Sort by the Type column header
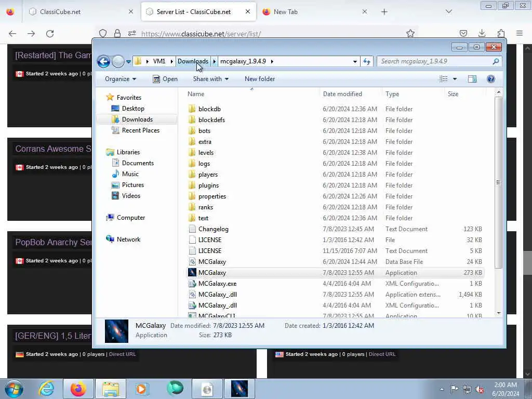 (392, 94)
